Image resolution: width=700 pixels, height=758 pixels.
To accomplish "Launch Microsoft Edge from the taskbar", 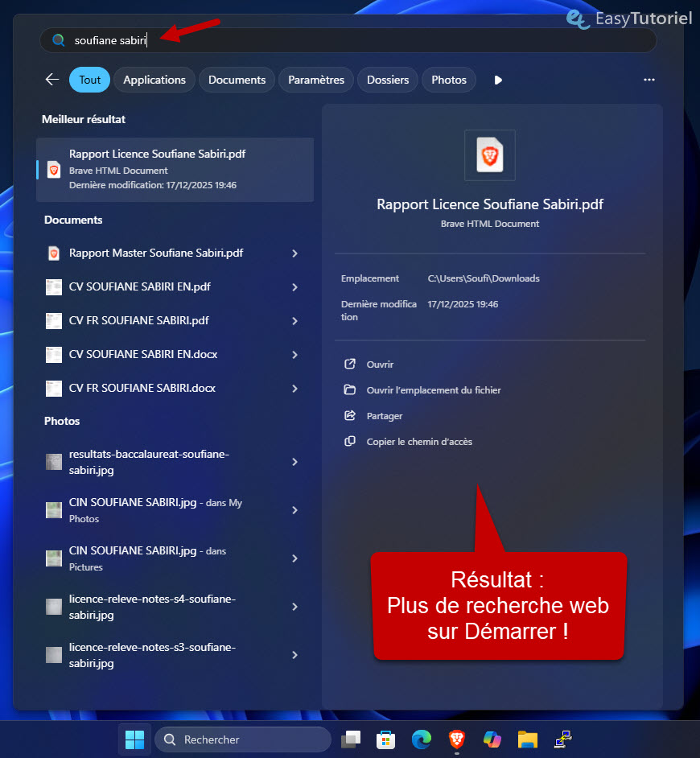I will point(421,739).
